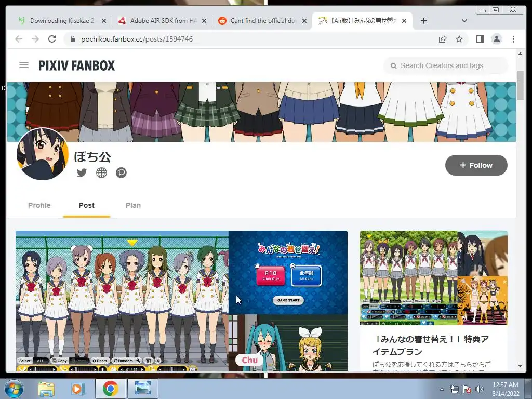The height and width of the screenshot is (399, 532).
Task: Open the Windows Start menu
Action: pos(13,389)
